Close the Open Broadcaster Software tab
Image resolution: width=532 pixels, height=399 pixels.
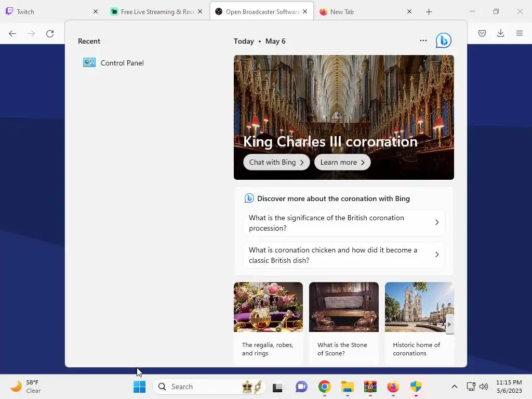tap(305, 11)
